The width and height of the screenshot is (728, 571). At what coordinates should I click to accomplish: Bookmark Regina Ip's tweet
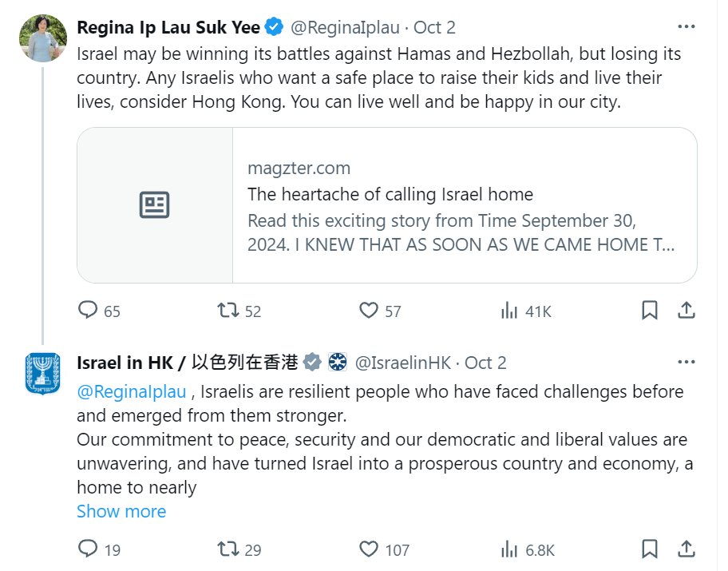tap(650, 311)
